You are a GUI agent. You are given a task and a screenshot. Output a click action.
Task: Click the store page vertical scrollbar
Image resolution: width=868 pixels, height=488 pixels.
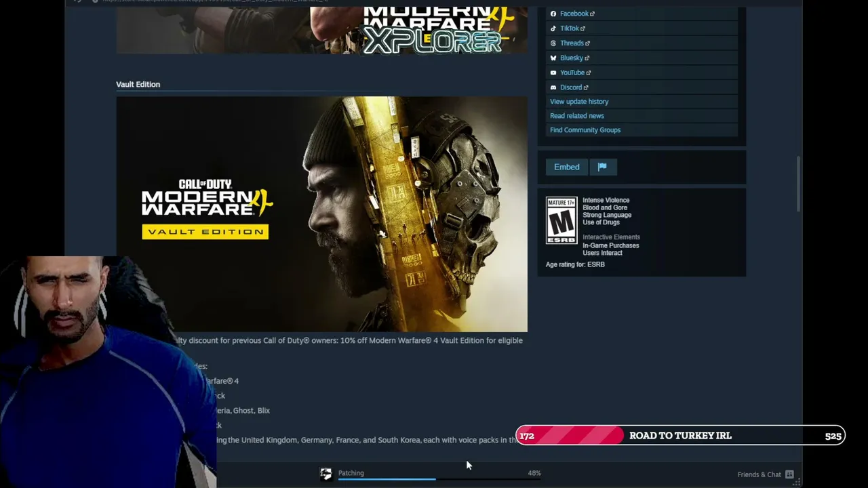pyautogui.click(x=799, y=184)
